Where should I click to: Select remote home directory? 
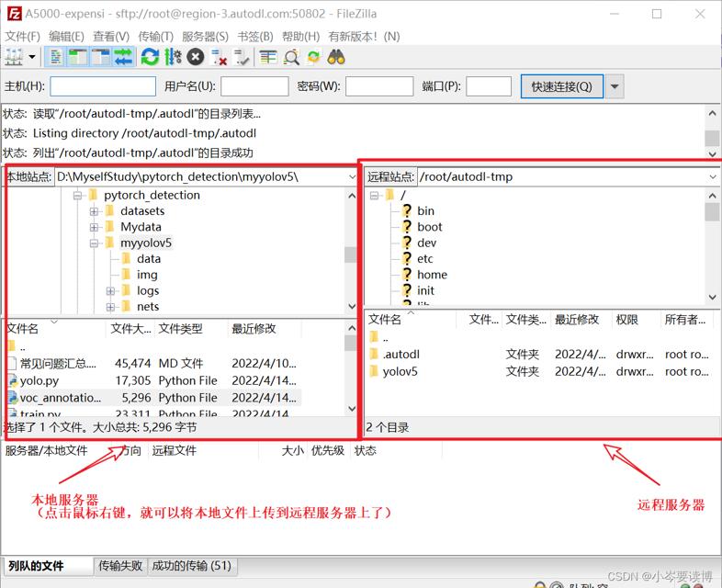[432, 275]
